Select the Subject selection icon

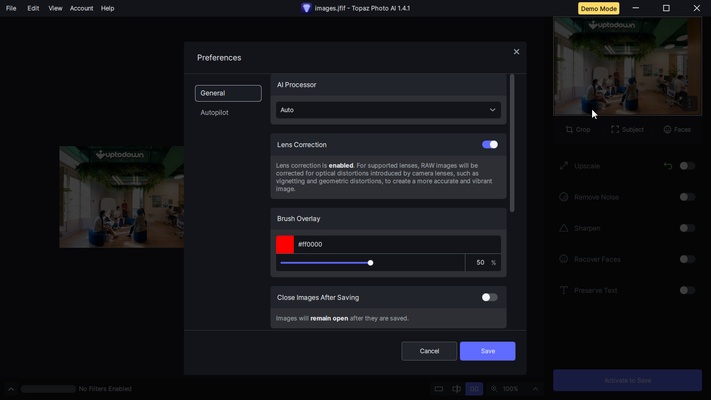click(615, 129)
